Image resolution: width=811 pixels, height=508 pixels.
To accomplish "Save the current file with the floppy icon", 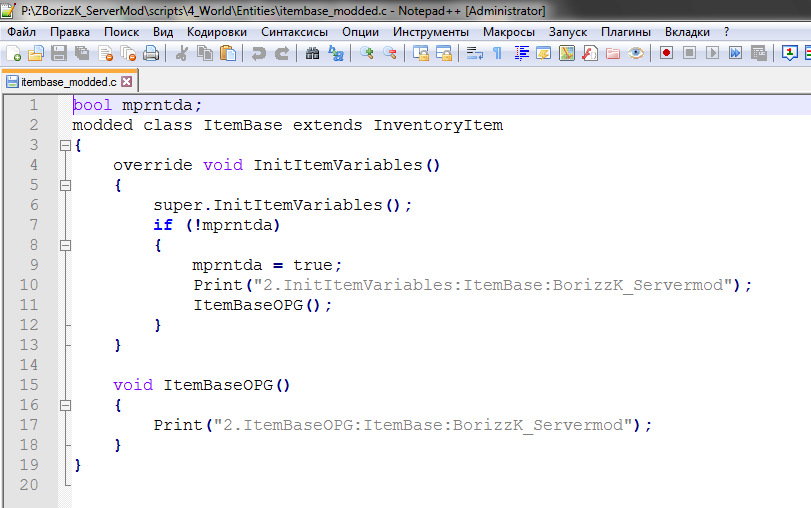I will (x=58, y=53).
